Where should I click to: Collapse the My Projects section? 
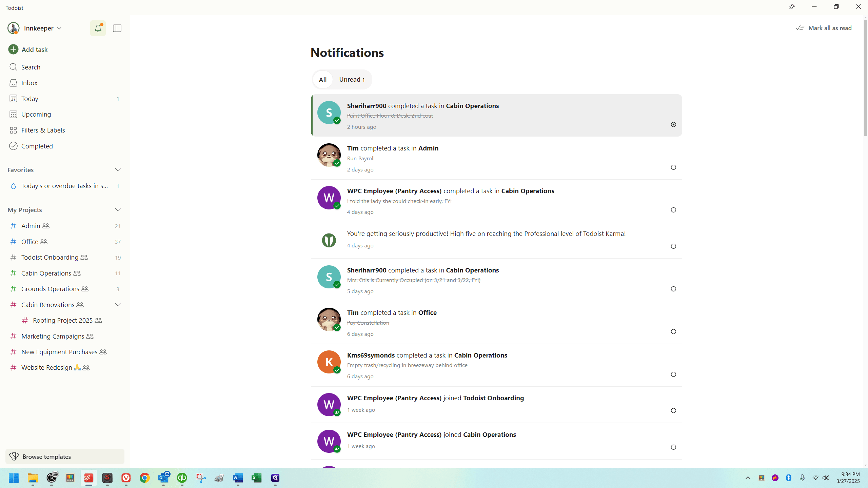[118, 210]
